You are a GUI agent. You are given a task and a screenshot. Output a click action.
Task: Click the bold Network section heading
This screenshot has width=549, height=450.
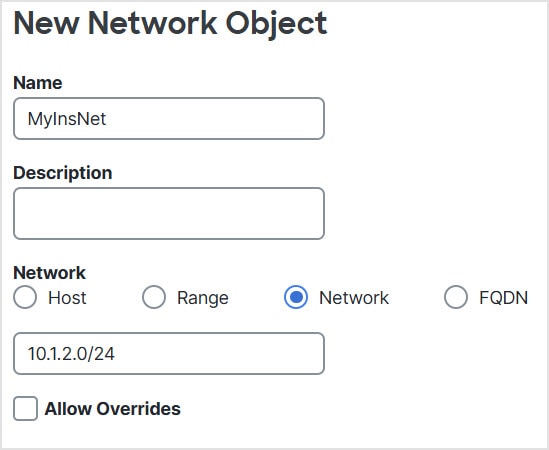[49, 273]
